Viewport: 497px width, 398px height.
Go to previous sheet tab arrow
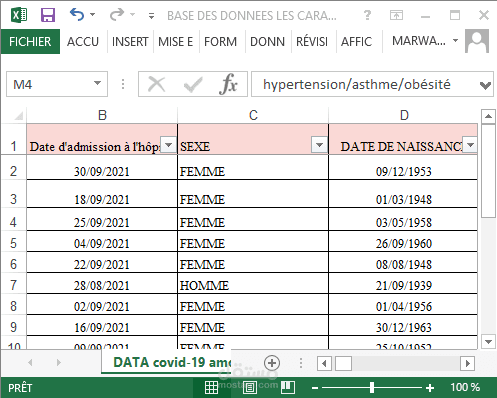pos(30,363)
